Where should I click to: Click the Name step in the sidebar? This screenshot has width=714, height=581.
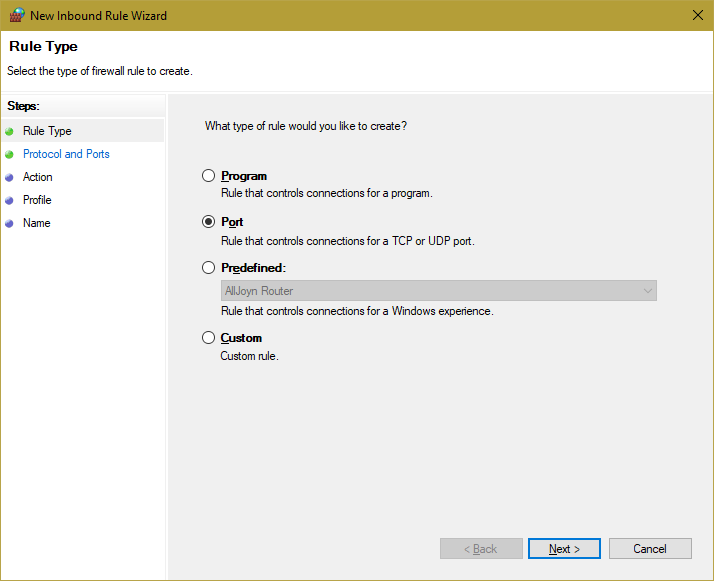[36, 223]
